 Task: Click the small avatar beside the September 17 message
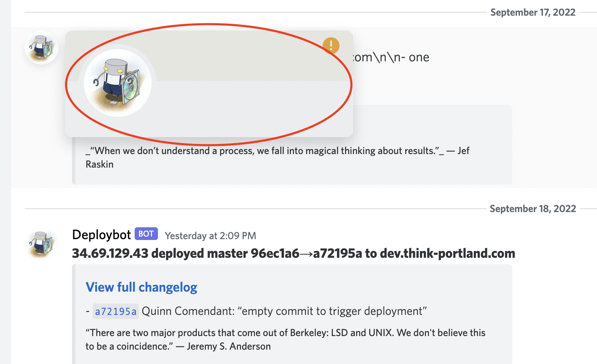(x=41, y=47)
